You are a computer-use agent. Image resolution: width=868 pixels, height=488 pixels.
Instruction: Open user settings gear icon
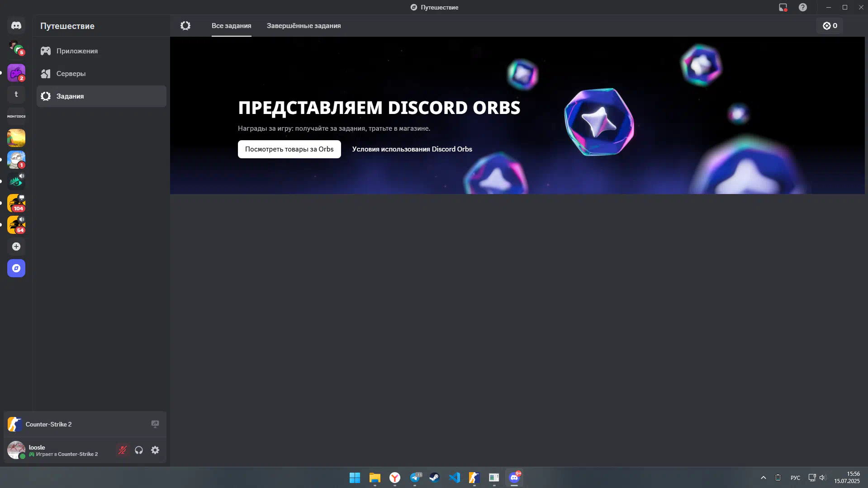155,450
